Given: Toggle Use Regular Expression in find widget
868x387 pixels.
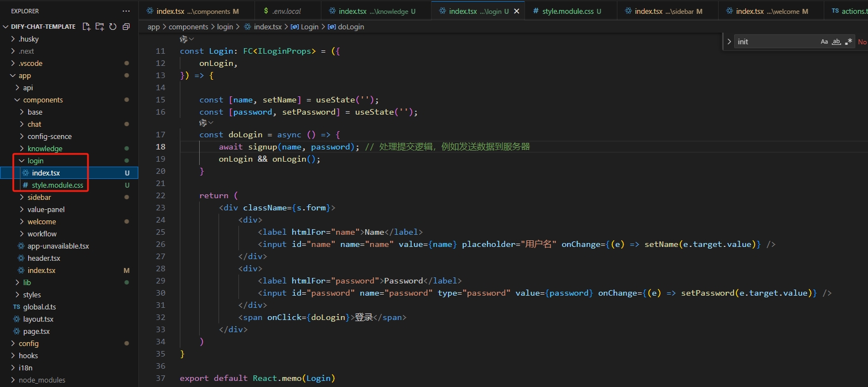Looking at the screenshot, I should tap(849, 42).
